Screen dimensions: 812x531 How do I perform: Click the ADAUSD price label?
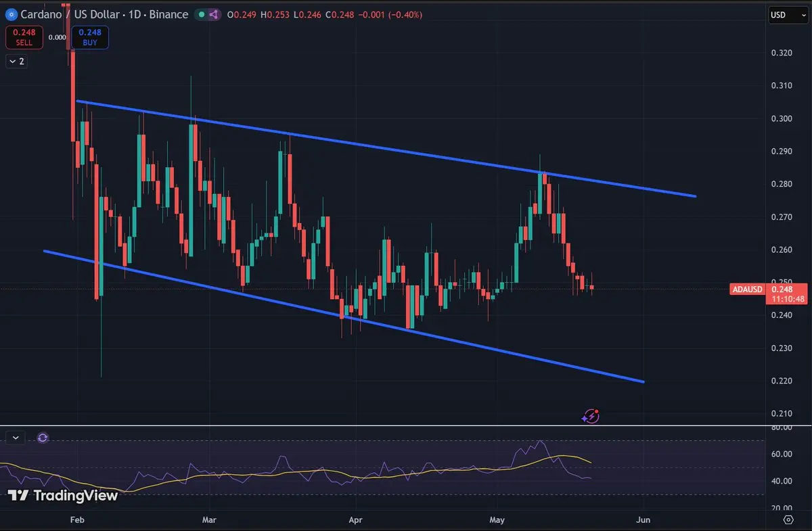[x=747, y=290]
